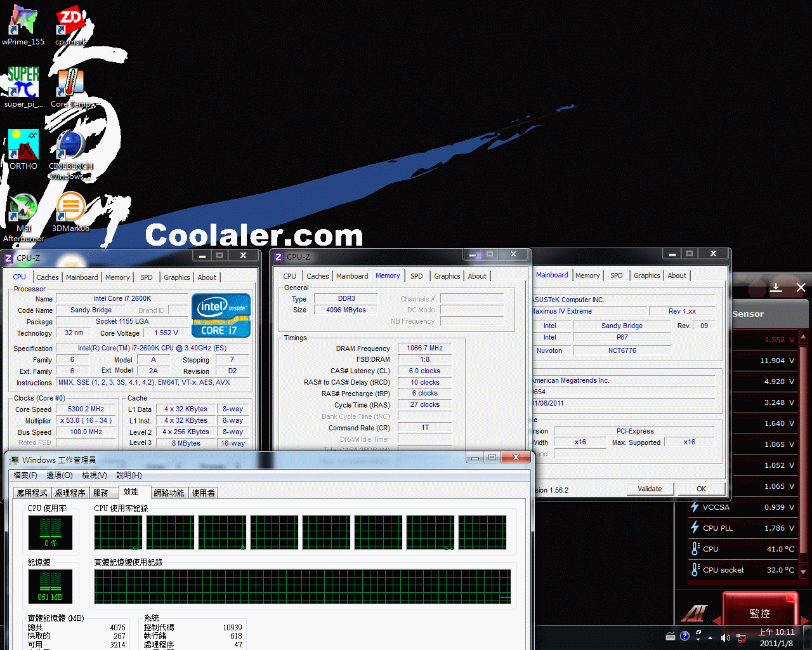Click the blue help icon in taskbar
Viewport: 812px width, 650px height.
click(x=684, y=636)
